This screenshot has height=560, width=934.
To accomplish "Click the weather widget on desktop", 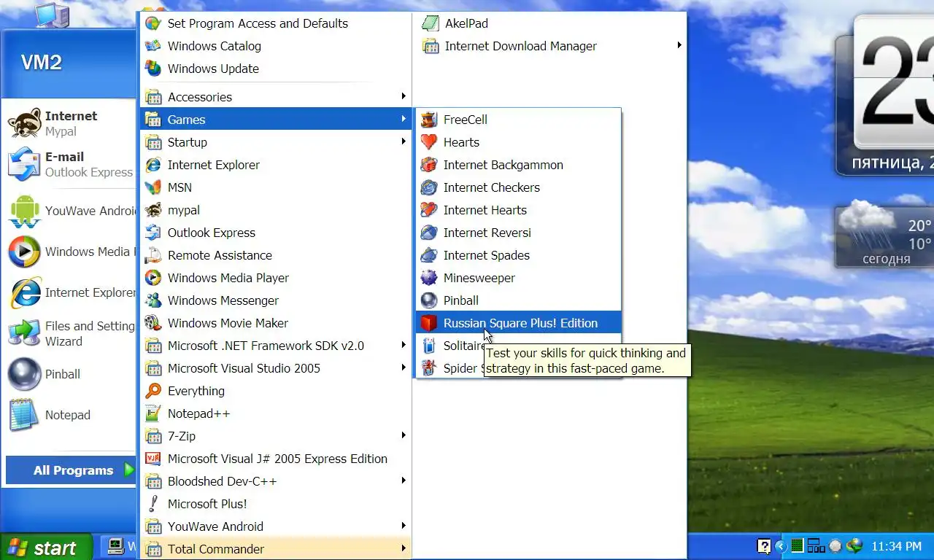I will click(884, 236).
